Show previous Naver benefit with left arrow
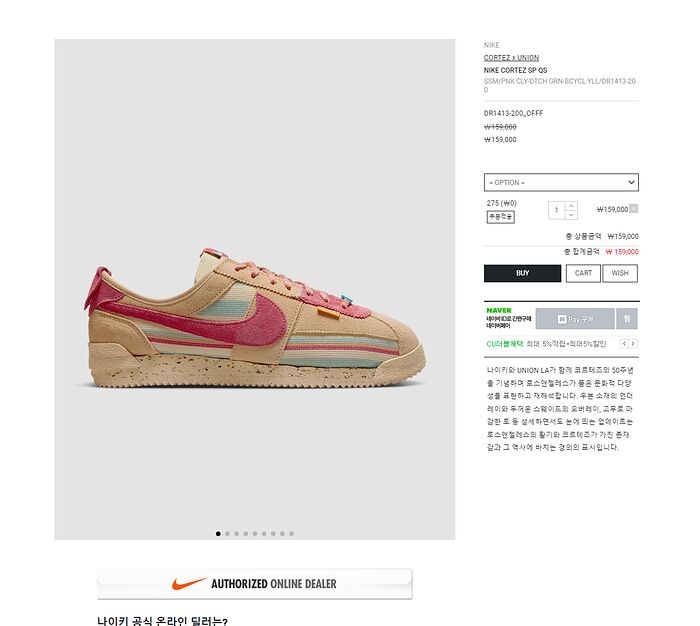The image size is (700, 626). [624, 343]
